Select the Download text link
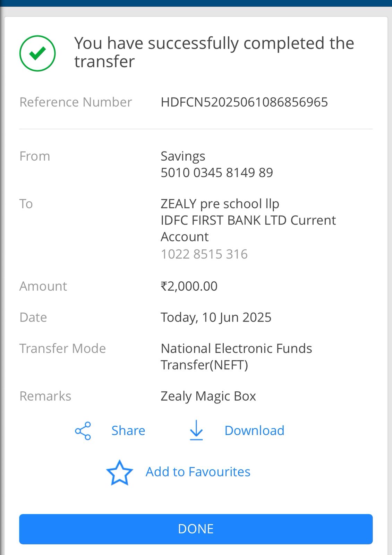This screenshot has width=392, height=555. (254, 430)
